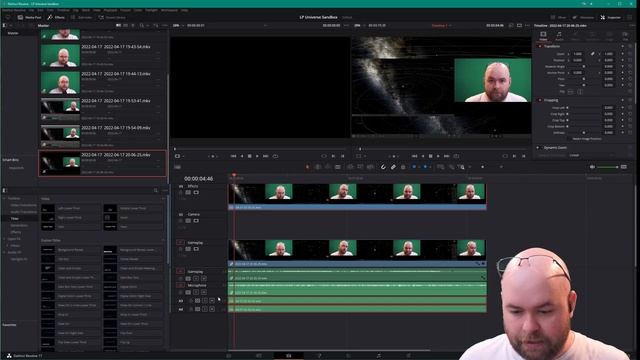640x360 pixels.
Task: Stop playback in the timeline viewer
Action: [x=430, y=156]
